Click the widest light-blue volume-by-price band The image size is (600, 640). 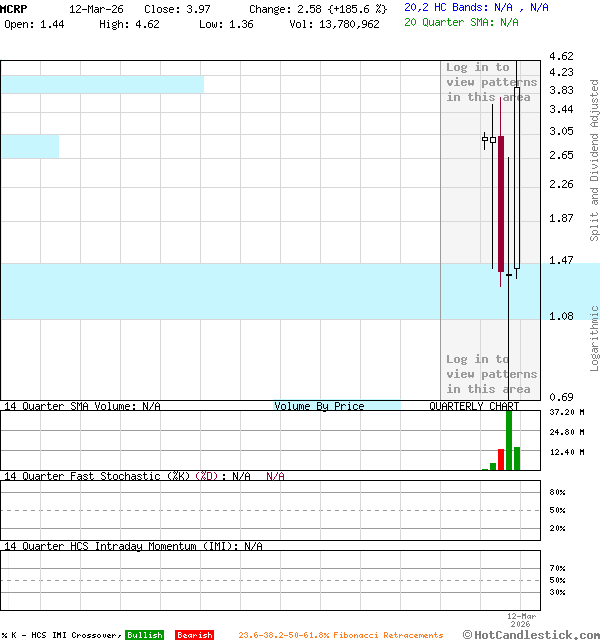coord(220,291)
